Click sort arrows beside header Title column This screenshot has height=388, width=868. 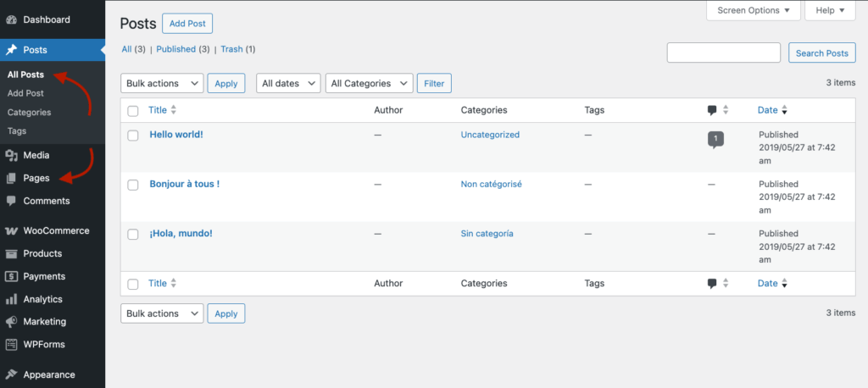coord(173,110)
